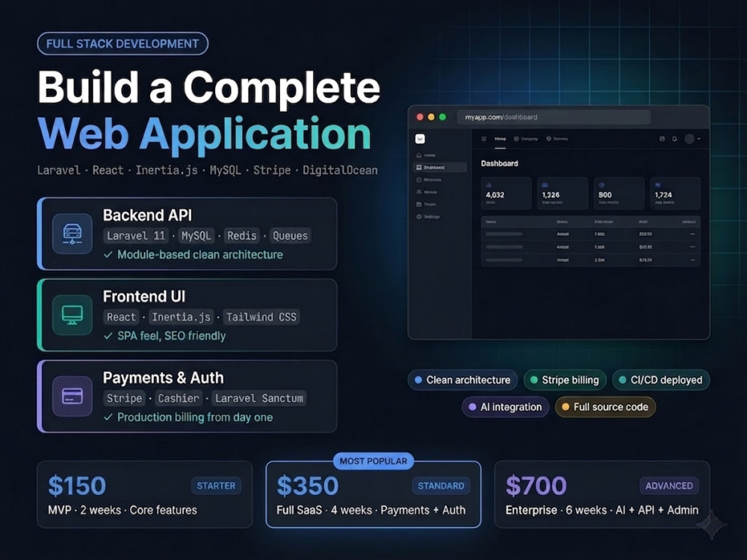Image resolution: width=747 pixels, height=560 pixels.
Task: Click the STARTER plan label
Action: point(216,486)
